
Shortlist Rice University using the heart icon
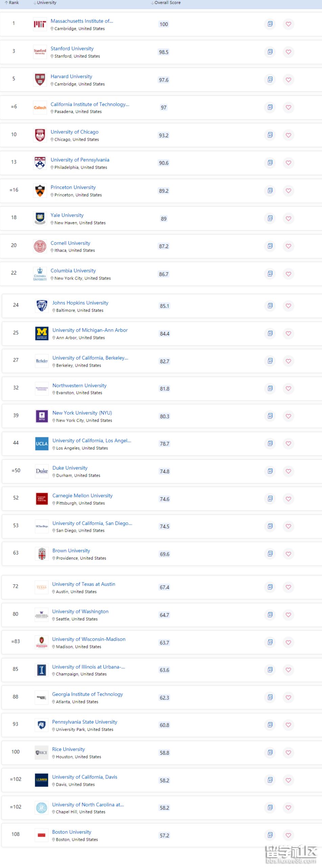(x=289, y=753)
